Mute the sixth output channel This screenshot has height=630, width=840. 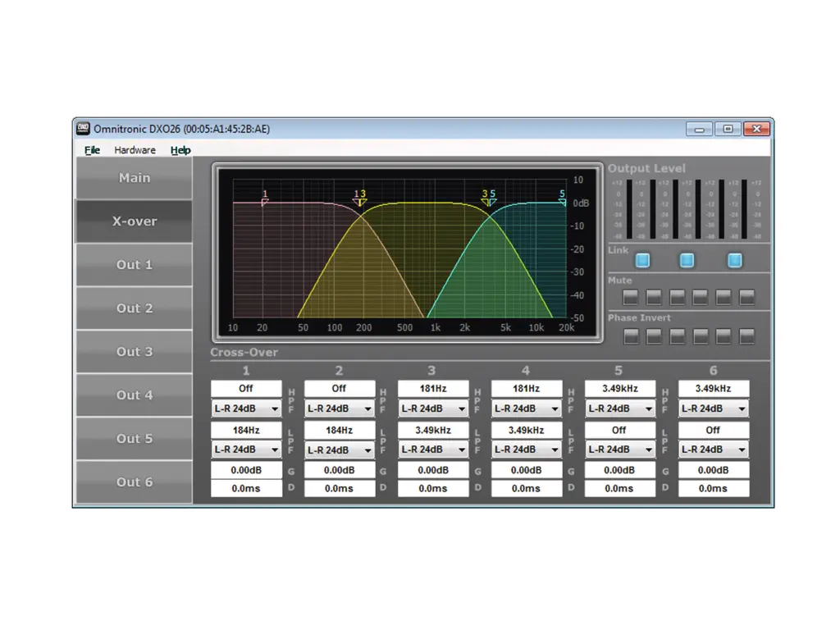pos(746,297)
